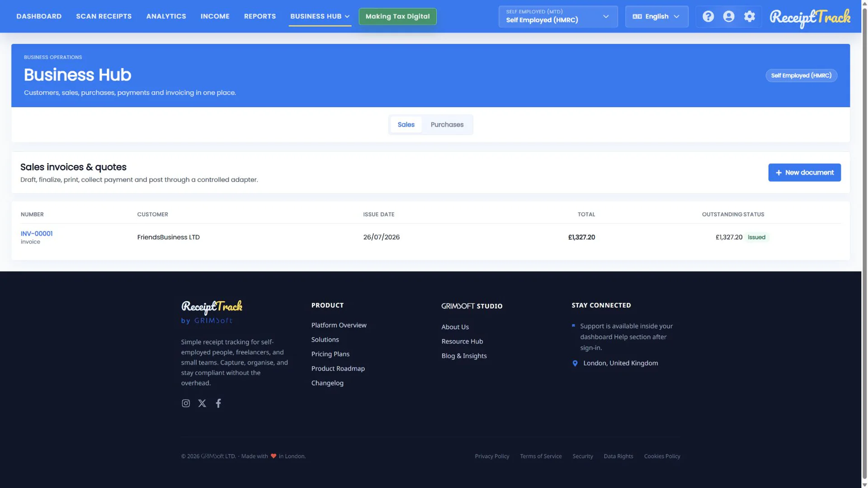Click the Self Employed (HMRC) badge in banner
The image size is (868, 488).
pos(801,75)
